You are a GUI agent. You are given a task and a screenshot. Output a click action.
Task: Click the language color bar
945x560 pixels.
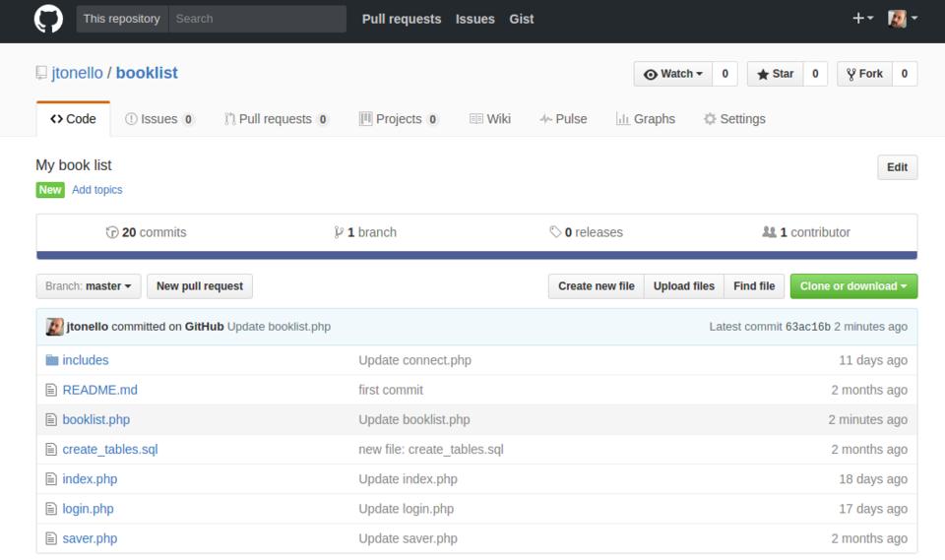click(476, 255)
